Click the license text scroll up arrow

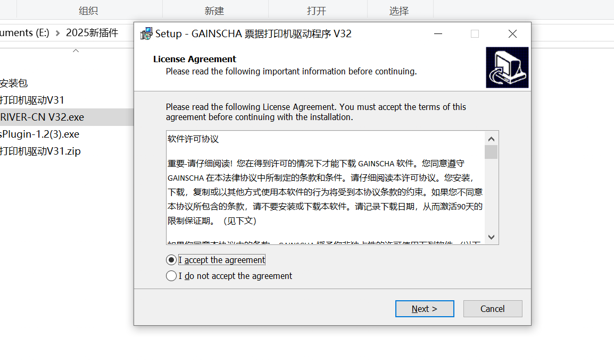click(x=492, y=139)
